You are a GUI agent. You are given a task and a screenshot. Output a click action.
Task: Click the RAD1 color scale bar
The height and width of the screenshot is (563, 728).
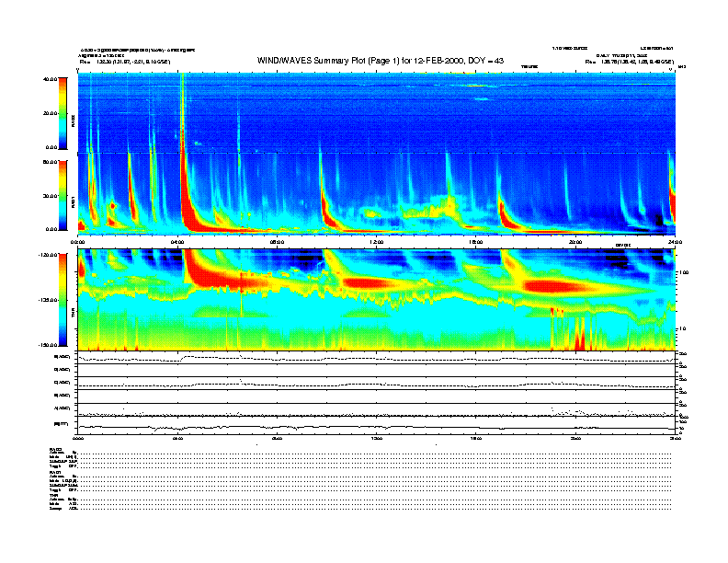pos(63,196)
